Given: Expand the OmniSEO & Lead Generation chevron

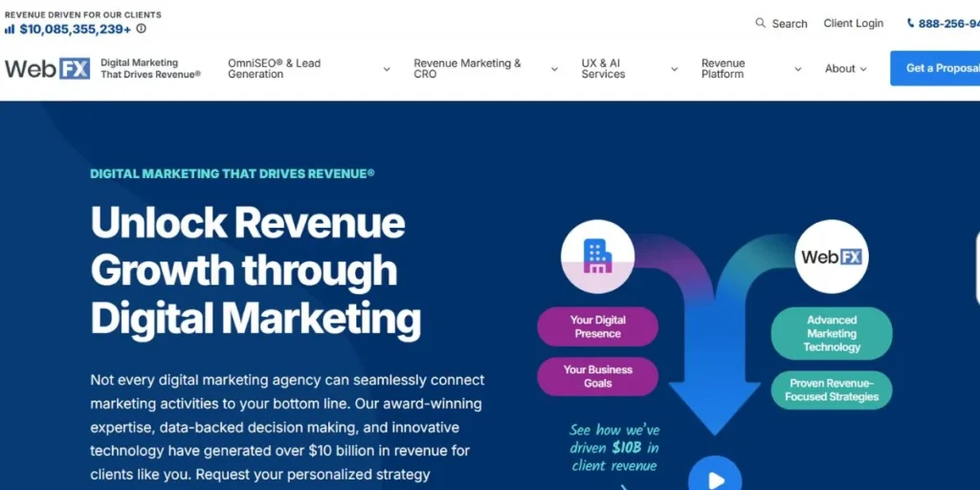Looking at the screenshot, I should [x=387, y=69].
